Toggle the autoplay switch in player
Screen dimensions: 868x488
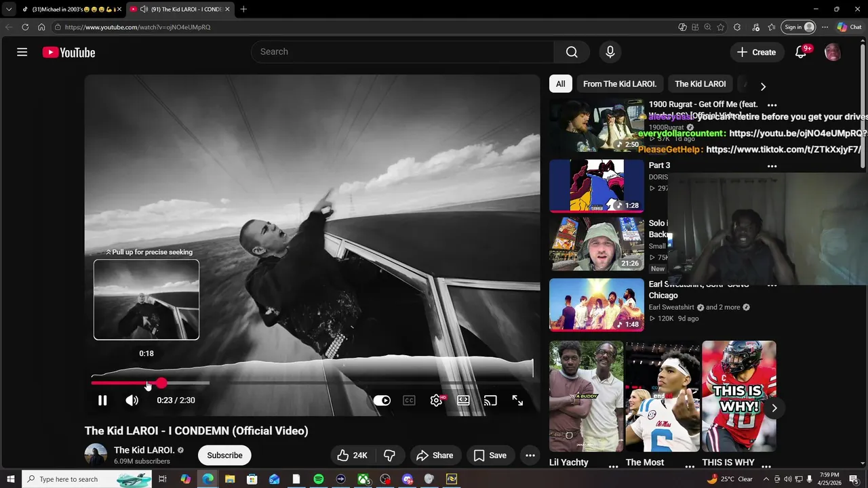382,401
